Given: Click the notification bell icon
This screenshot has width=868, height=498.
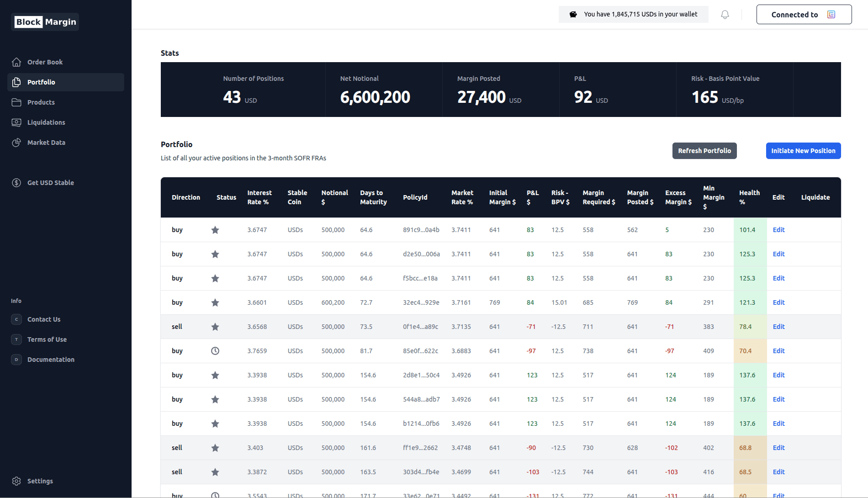Looking at the screenshot, I should (x=725, y=15).
